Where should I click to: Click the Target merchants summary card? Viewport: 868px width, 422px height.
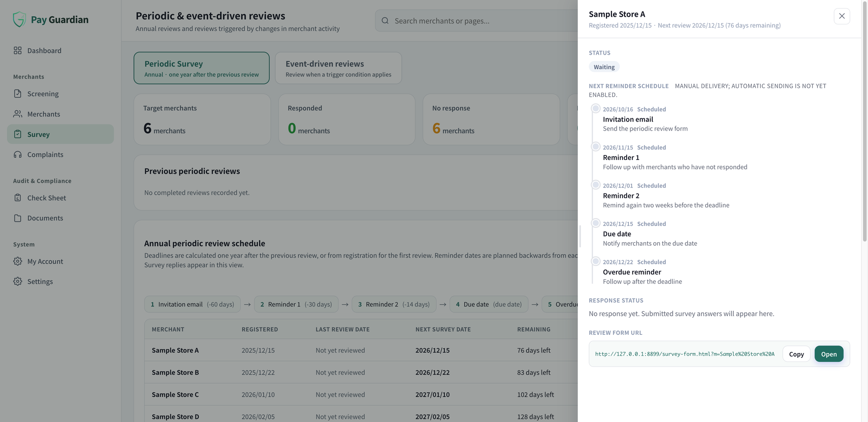[202, 119]
